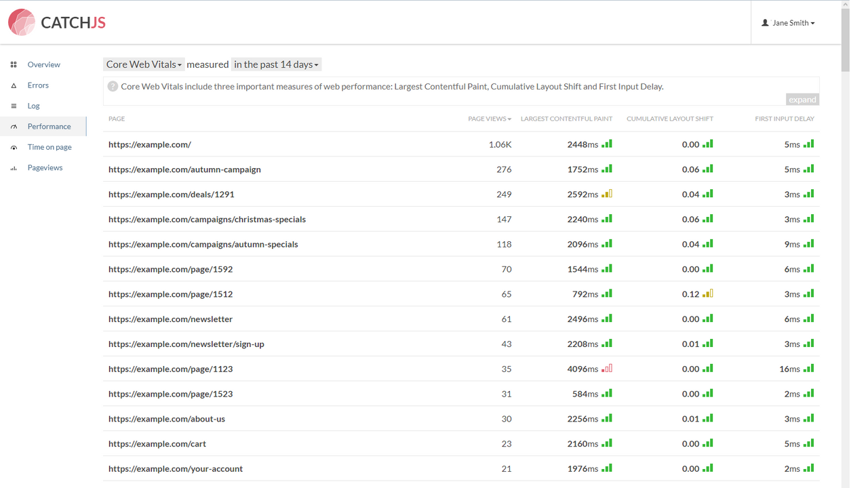Select the Time on page clock icon

pyautogui.click(x=14, y=146)
